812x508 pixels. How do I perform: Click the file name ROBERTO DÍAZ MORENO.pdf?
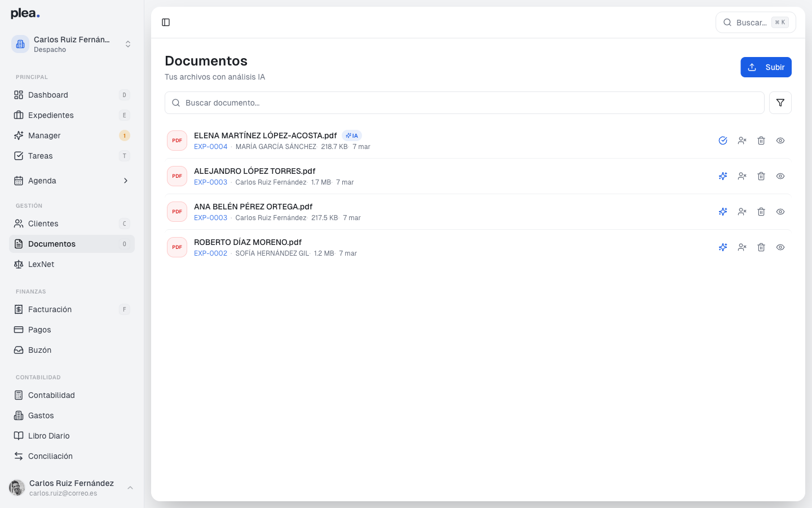[248, 242]
